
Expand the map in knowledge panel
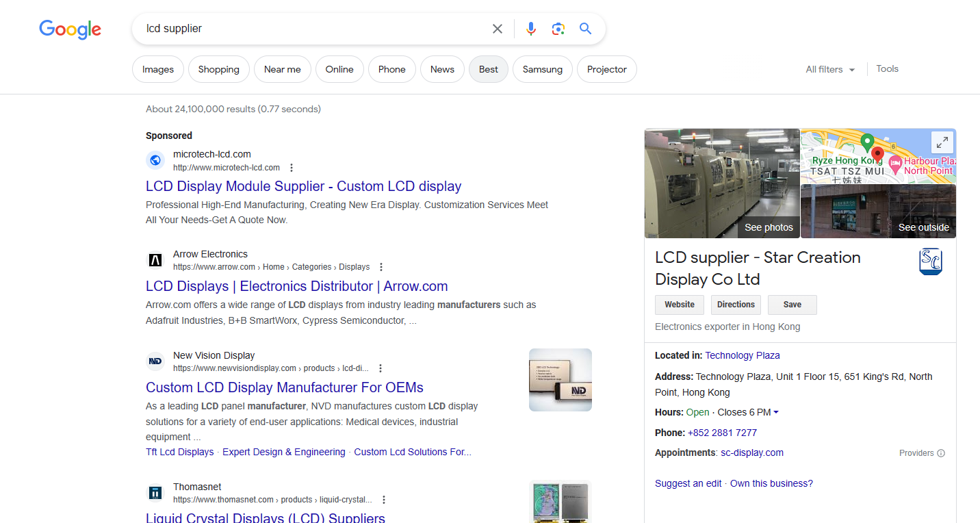942,142
